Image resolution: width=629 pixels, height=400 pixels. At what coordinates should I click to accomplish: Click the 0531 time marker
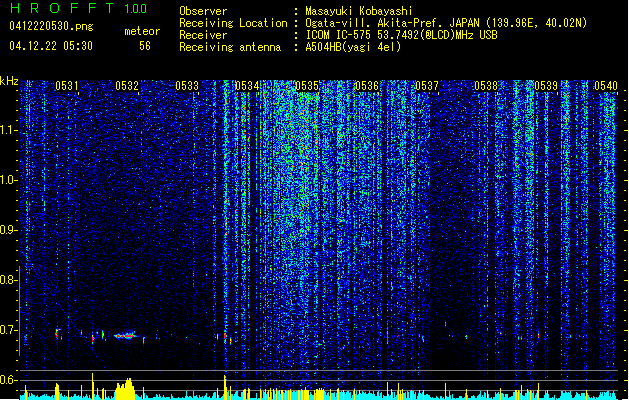pyautogui.click(x=67, y=86)
